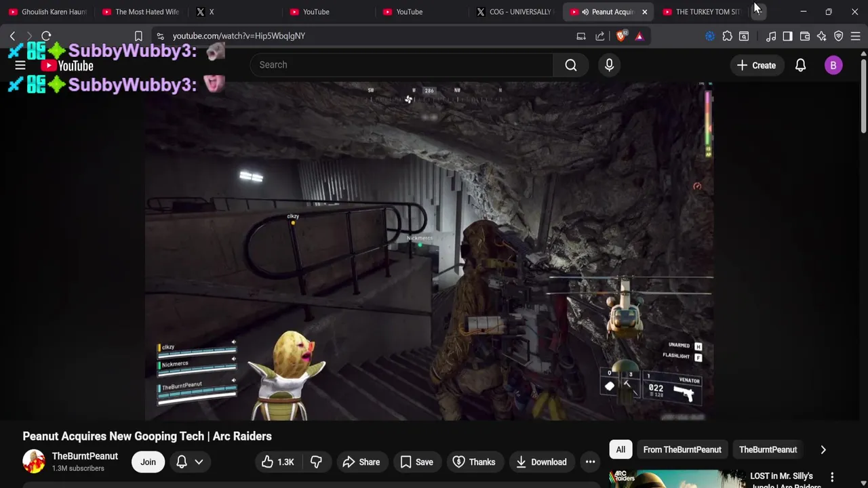Open LOST in Mr. Silly's Jungle video
This screenshot has width=868, height=488.
coord(785,480)
